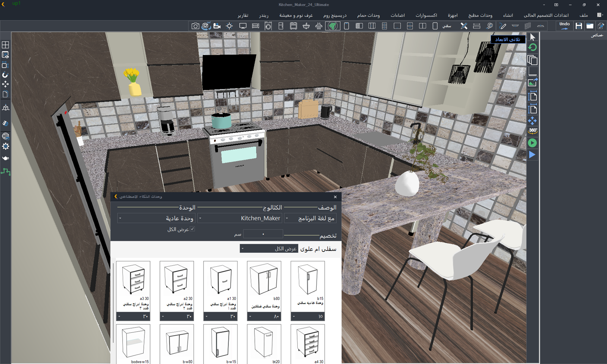Open the Kitchen_Maker catalog dropdown
The height and width of the screenshot is (364, 607).
click(240, 218)
